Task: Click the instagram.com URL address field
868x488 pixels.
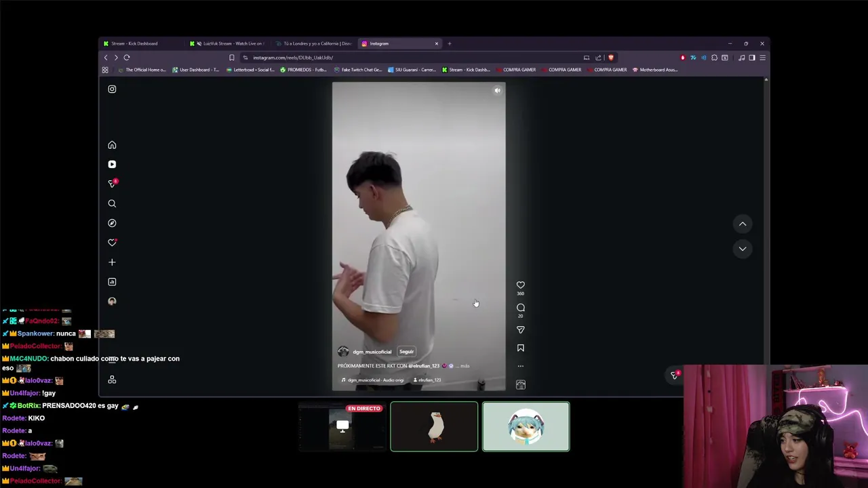Action: [x=414, y=58]
